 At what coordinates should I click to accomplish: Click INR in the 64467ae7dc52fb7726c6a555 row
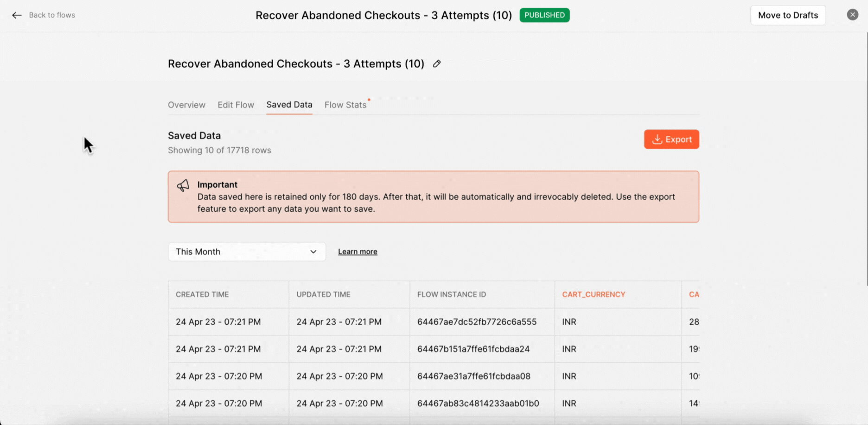[569, 322]
